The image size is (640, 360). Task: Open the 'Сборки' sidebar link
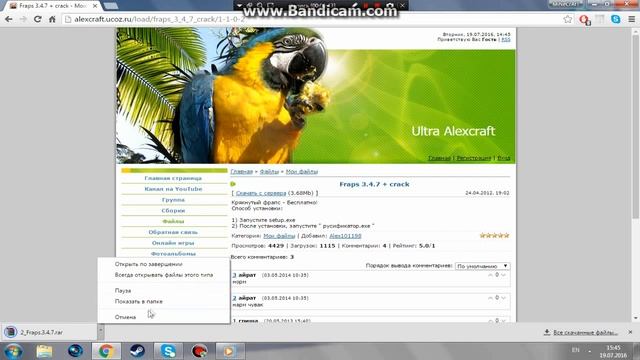[173, 211]
